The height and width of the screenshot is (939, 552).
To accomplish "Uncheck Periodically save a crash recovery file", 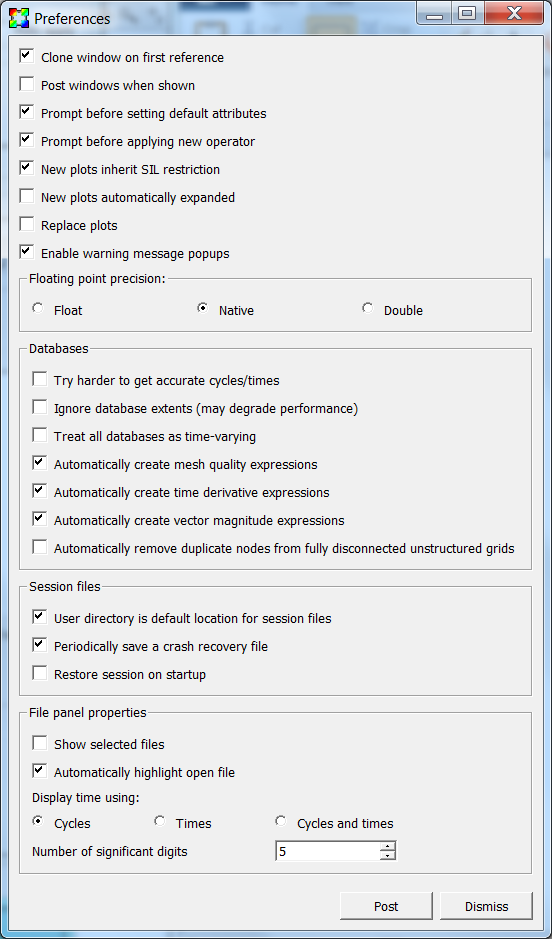I will [x=40, y=646].
